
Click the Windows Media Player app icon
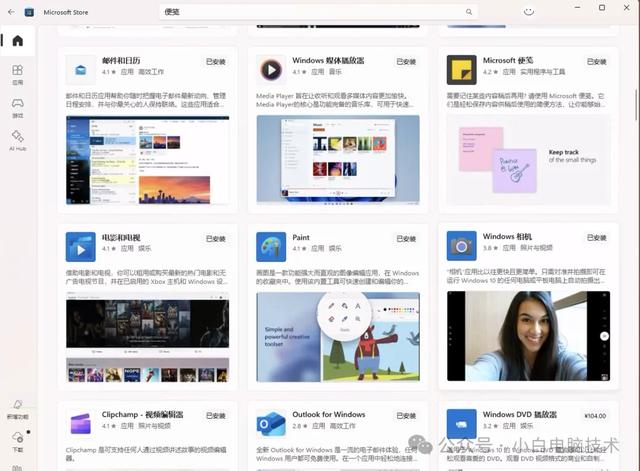coord(271,70)
